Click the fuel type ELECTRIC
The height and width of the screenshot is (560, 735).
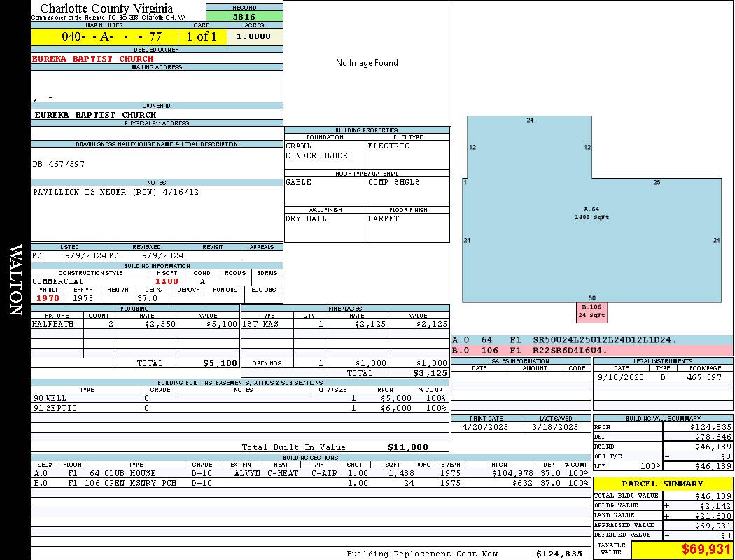(x=388, y=146)
